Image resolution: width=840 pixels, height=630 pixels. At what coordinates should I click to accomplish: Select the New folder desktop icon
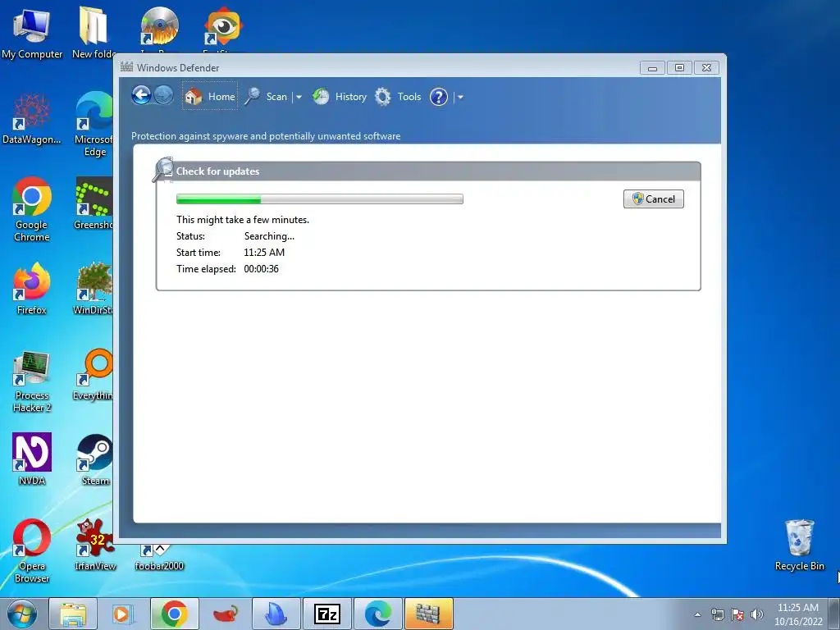point(94,32)
